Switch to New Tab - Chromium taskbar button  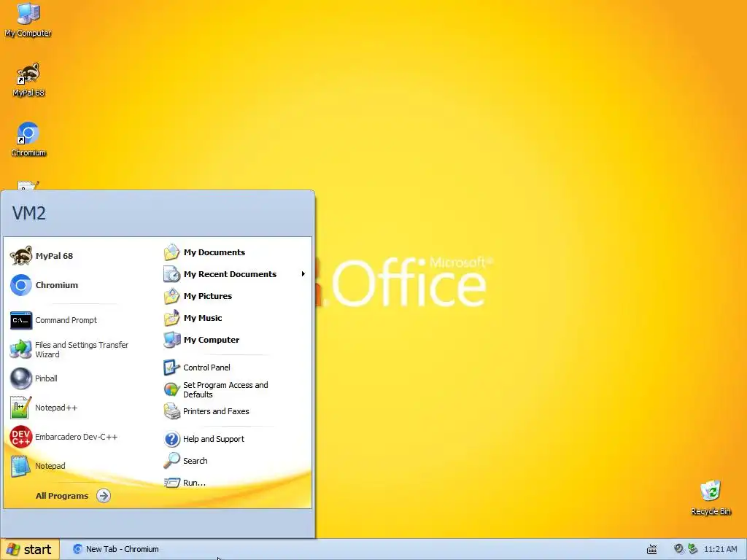pyautogui.click(x=116, y=549)
